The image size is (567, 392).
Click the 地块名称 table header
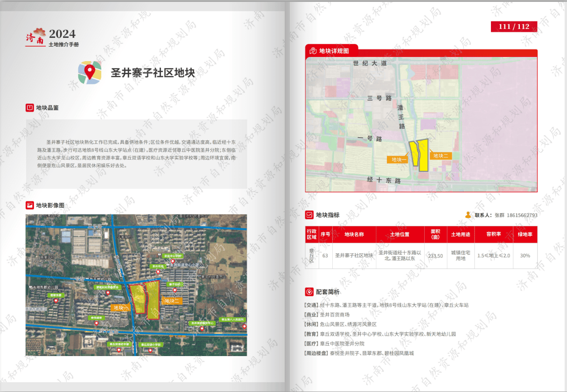pyautogui.click(x=354, y=234)
